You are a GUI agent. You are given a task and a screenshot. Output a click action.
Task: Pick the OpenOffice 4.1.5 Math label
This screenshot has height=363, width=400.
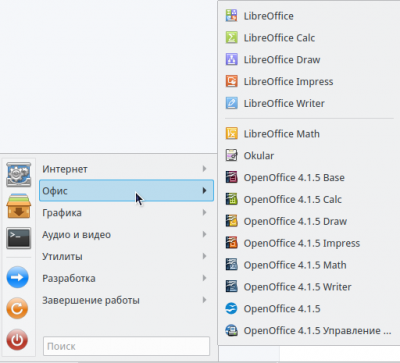295,265
